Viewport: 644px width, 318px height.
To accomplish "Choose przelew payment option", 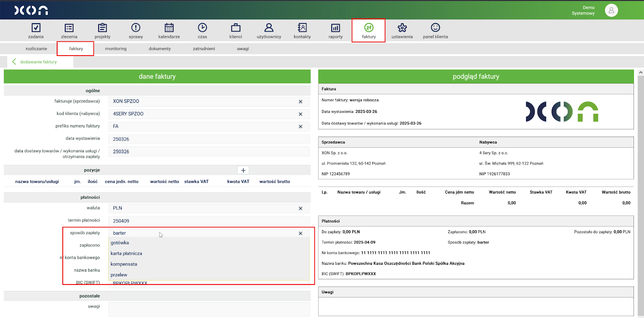I will click(209, 275).
